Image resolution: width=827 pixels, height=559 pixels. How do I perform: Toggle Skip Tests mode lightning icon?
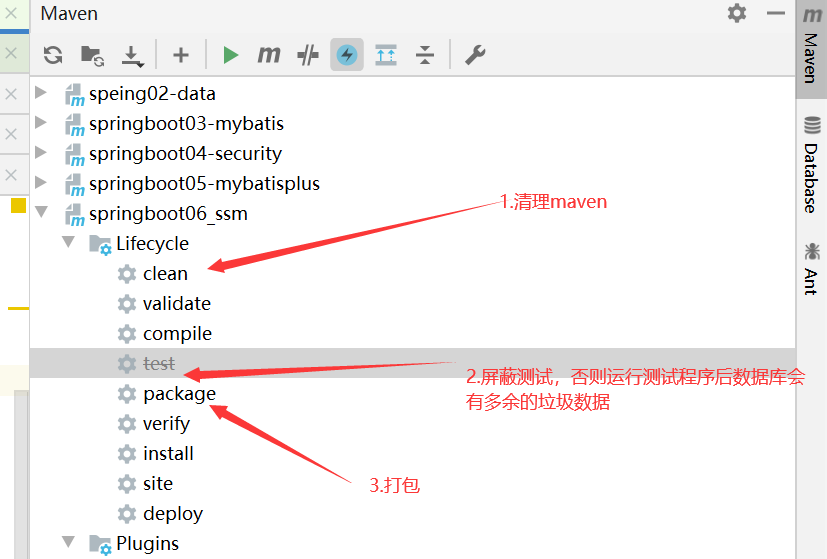tap(347, 55)
